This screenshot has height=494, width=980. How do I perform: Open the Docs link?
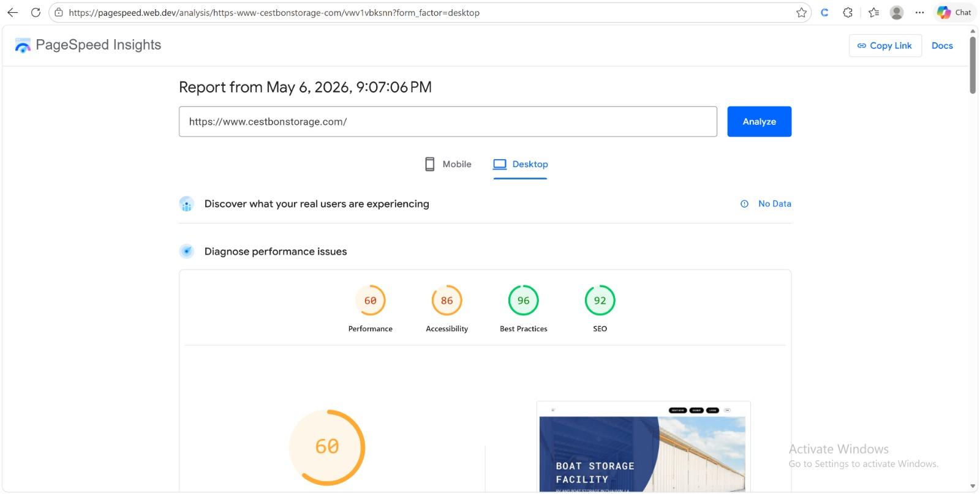[x=942, y=45]
